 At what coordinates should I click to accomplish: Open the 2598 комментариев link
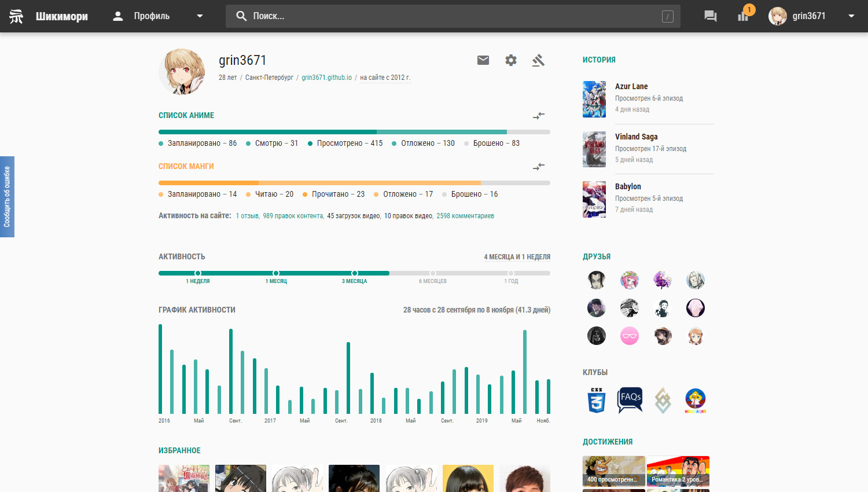[465, 216]
